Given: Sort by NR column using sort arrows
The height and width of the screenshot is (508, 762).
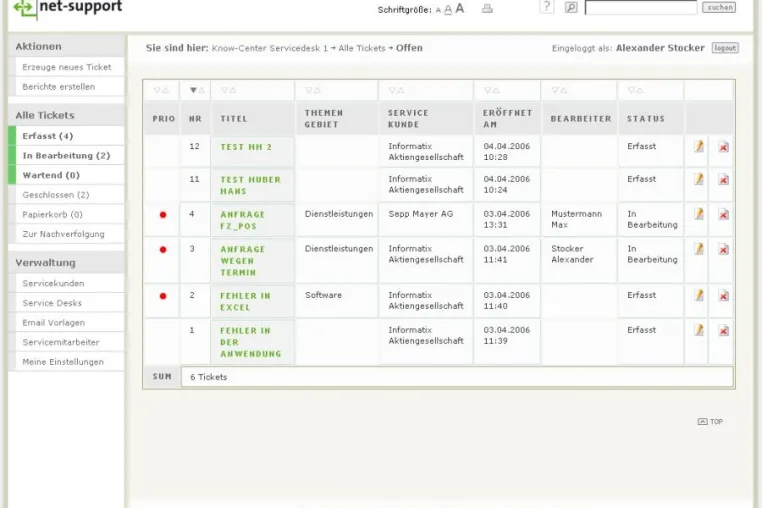Looking at the screenshot, I should (x=197, y=90).
